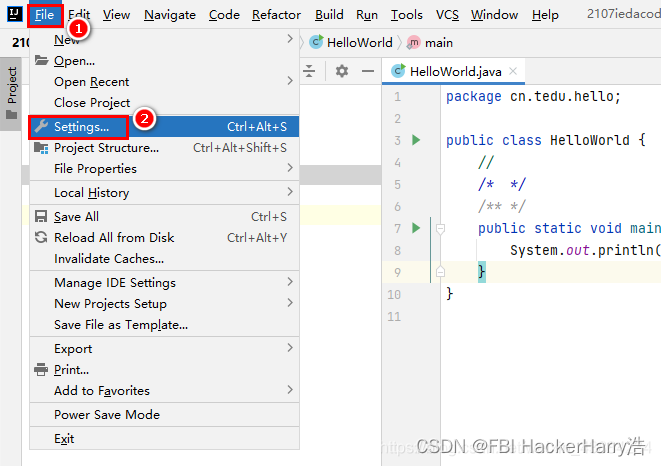661x466 pixels.
Task: Open the Refactor menu
Action: (x=277, y=15)
